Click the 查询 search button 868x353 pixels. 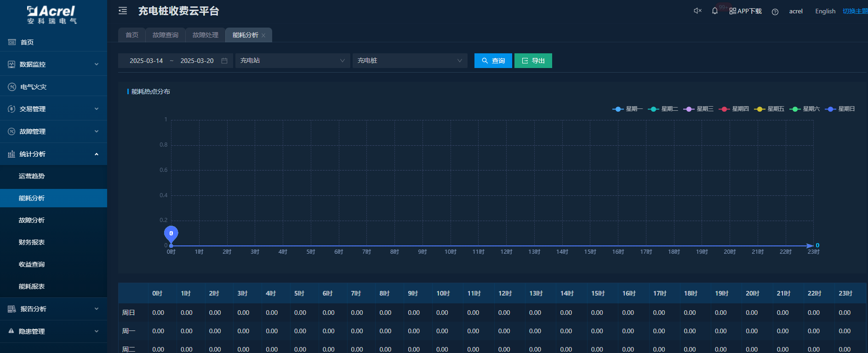pyautogui.click(x=493, y=61)
